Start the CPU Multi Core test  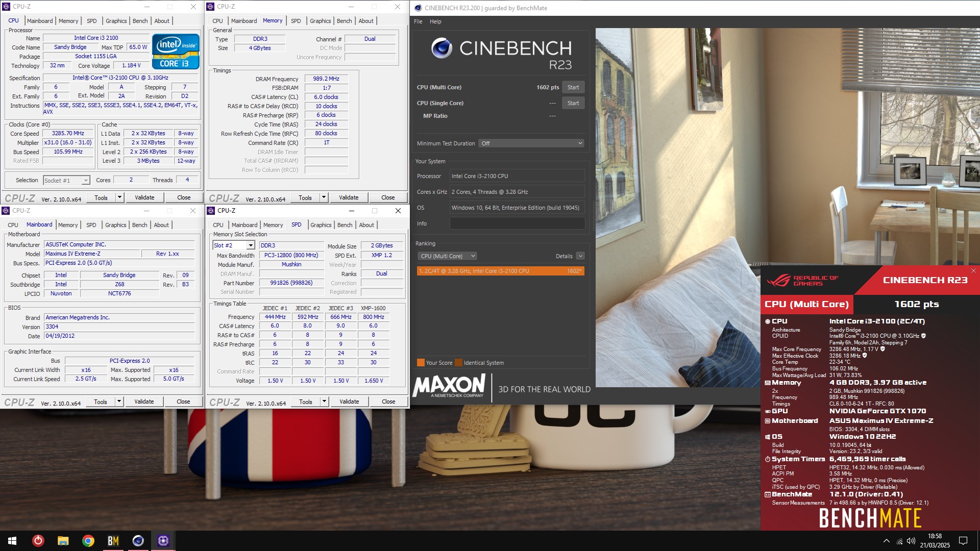(x=573, y=87)
